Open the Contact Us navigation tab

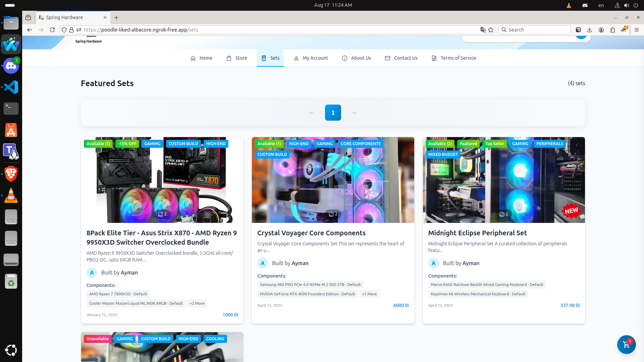(x=401, y=58)
